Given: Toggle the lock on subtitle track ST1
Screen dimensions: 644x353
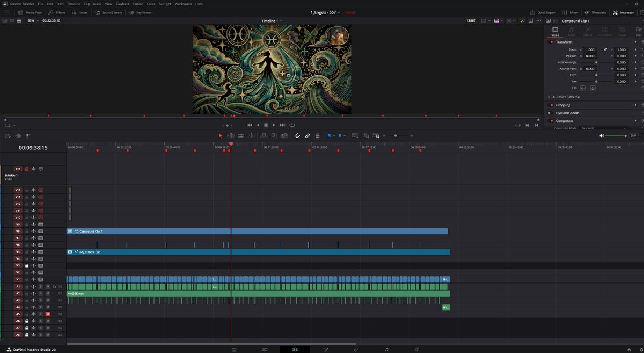Looking at the screenshot, I should (x=27, y=169).
